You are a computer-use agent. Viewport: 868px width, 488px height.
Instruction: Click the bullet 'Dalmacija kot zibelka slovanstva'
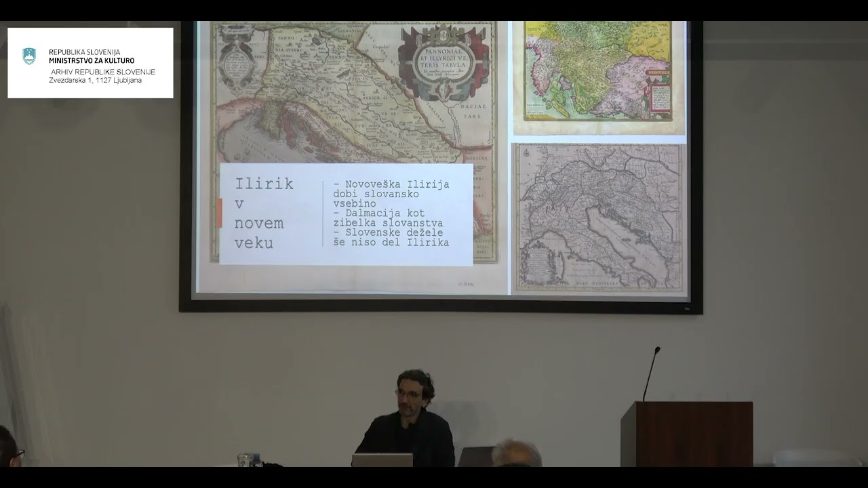coord(388,218)
